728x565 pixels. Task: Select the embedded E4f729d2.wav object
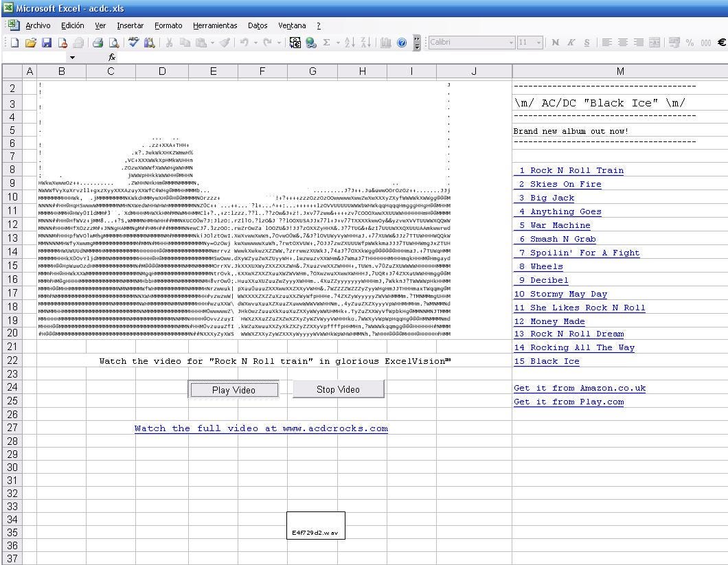(x=316, y=526)
